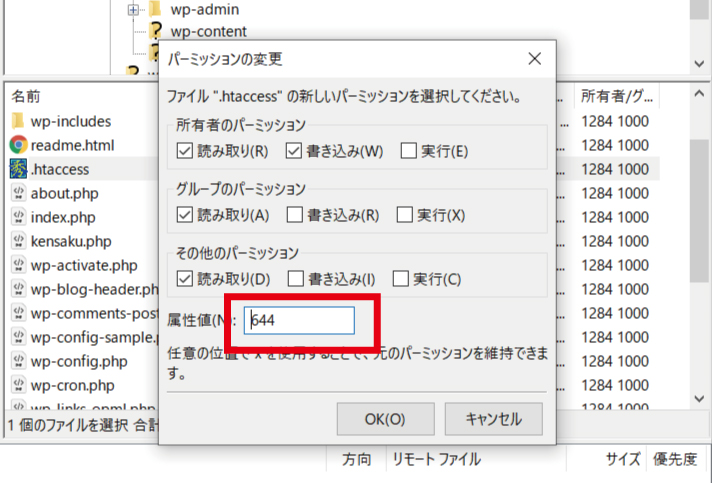
Task: Click the wp-includes folder icon
Action: [18, 121]
